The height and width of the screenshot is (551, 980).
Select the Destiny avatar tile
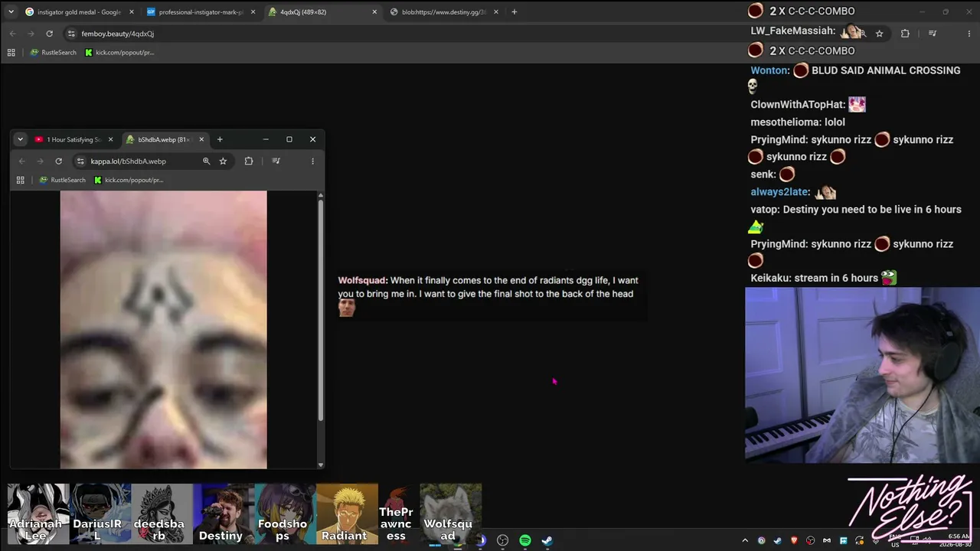(224, 514)
